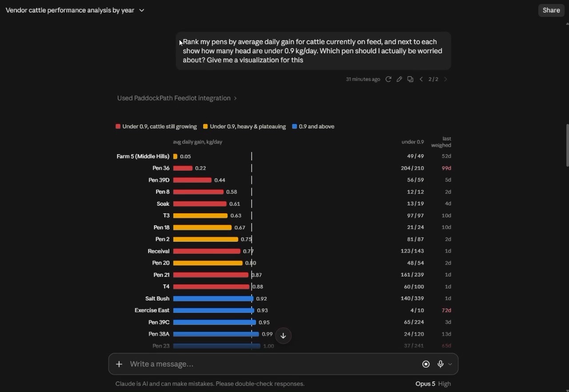Start voice input with the microphone icon
This screenshot has width=569, height=392.
coord(441,364)
